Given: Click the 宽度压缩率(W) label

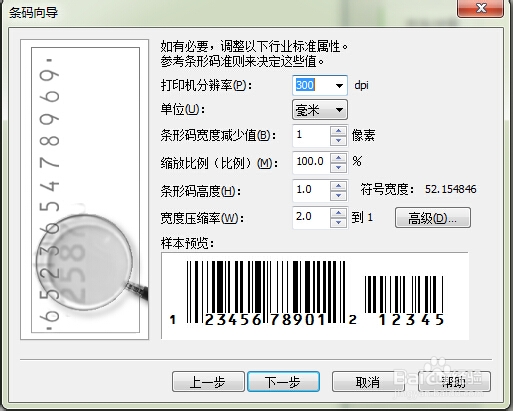Looking at the screenshot, I should pyautogui.click(x=202, y=218).
